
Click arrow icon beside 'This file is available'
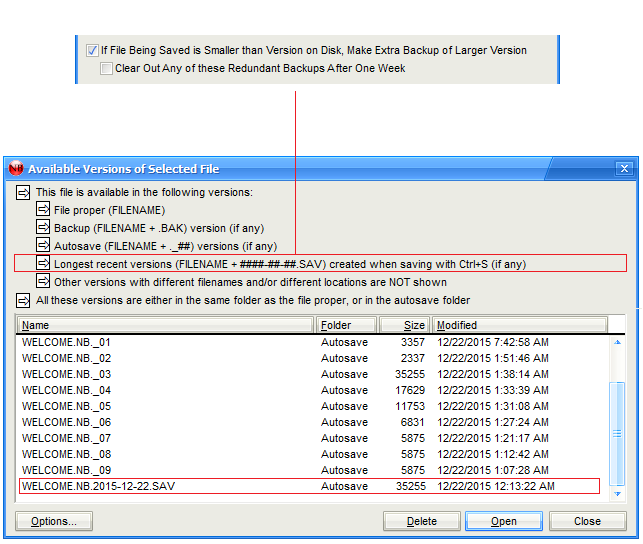(23, 192)
